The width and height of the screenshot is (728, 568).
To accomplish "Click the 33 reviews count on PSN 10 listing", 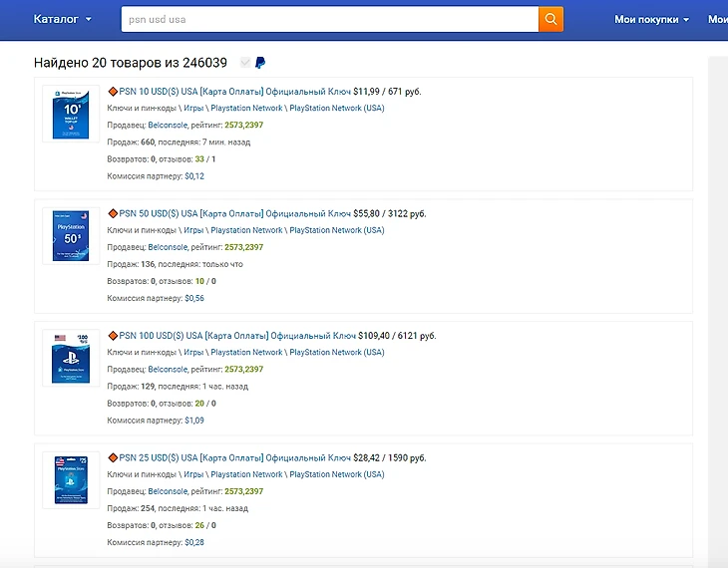I will pyautogui.click(x=199, y=158).
